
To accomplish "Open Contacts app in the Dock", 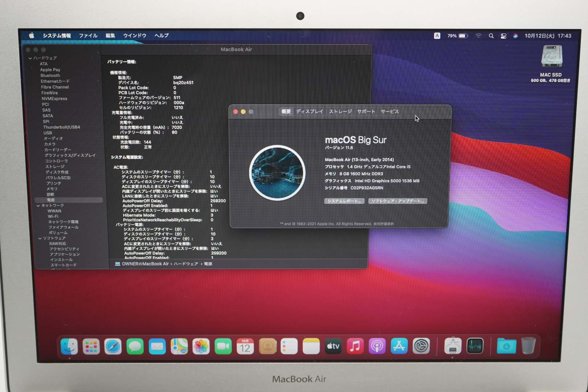I will click(x=268, y=346).
